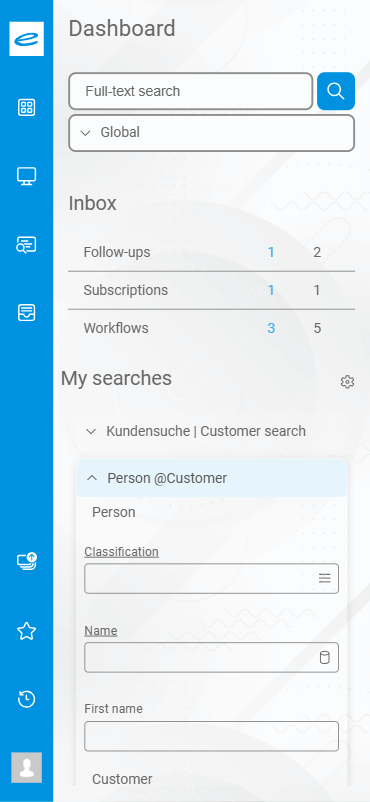
Task: Click the Name input field
Action: click(x=211, y=657)
